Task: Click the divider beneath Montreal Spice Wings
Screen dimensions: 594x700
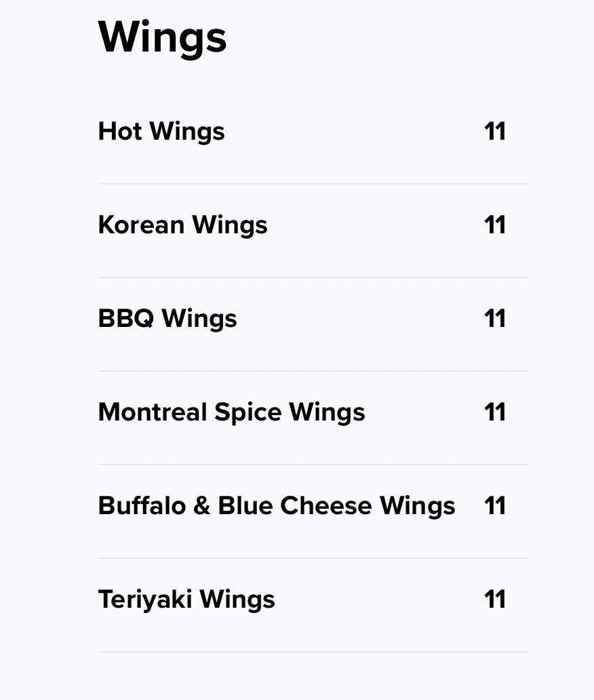Action: [x=313, y=465]
